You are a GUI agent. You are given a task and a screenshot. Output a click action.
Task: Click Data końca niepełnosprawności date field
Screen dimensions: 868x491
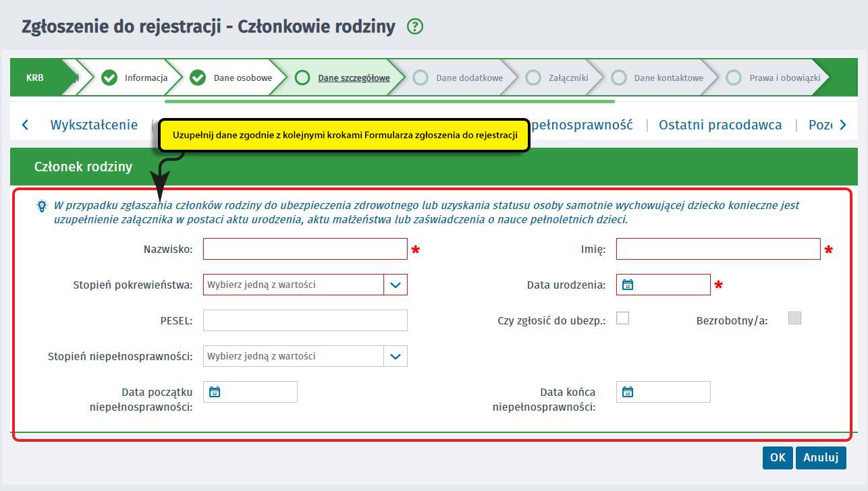663,392
